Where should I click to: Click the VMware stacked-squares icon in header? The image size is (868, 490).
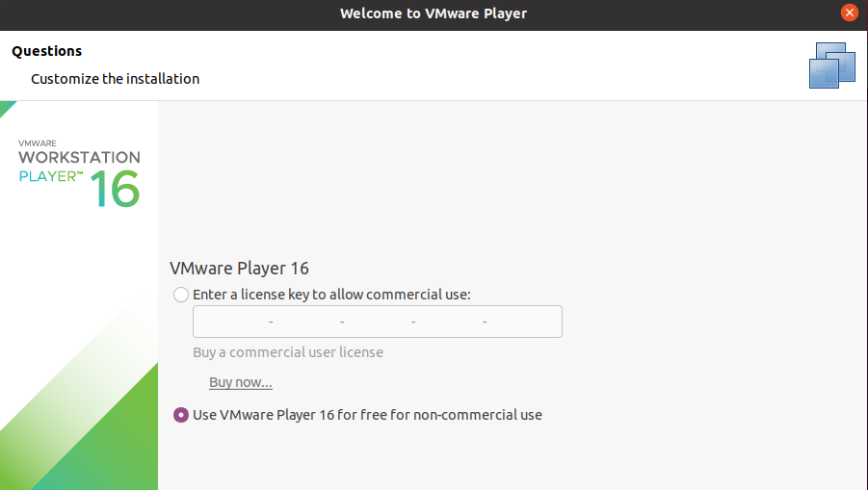click(832, 65)
